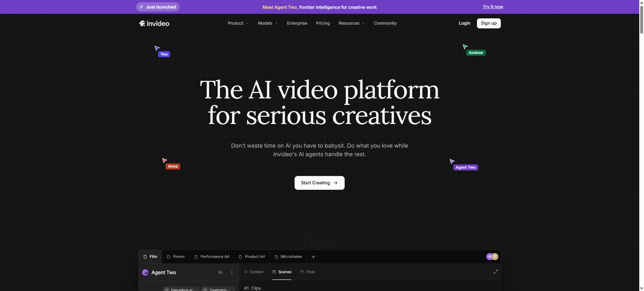Viewport: 644px width, 291px height.
Task: Open the three-dot menu in Agent Two panel
Action: point(232,272)
